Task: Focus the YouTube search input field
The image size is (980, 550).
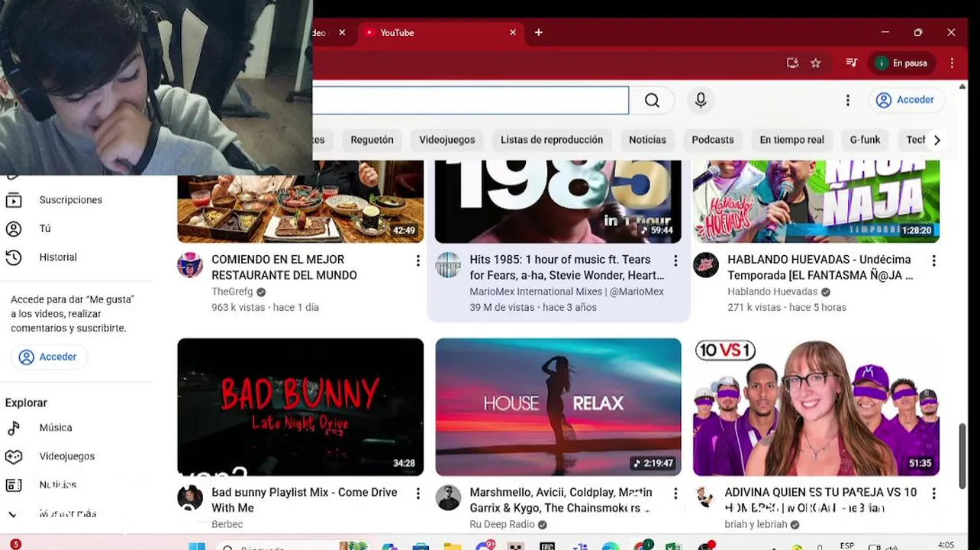Action: (470, 101)
